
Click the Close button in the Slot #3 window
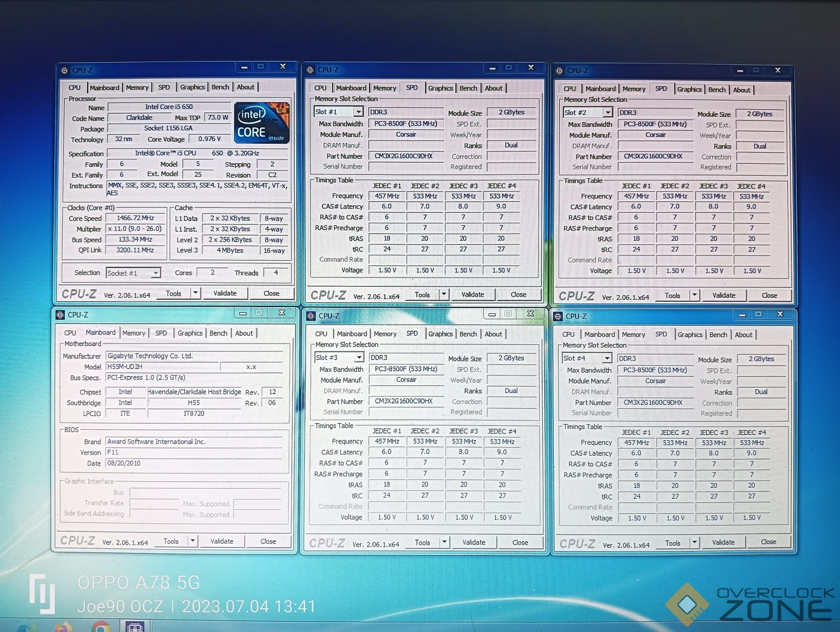tap(520, 542)
